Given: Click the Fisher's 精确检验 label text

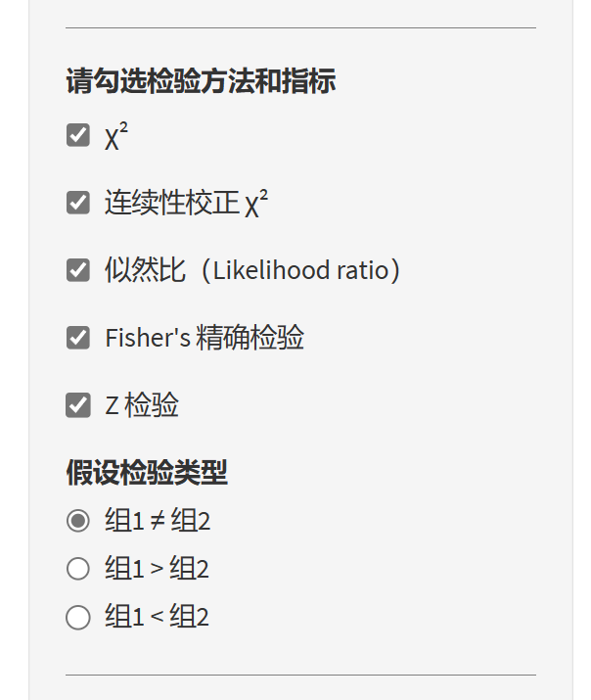Looking at the screenshot, I should [x=205, y=338].
